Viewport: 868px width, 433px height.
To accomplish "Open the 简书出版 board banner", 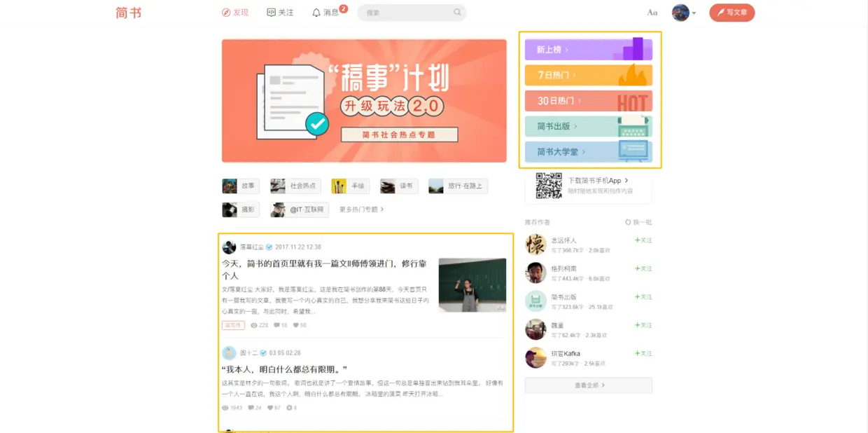I will [x=589, y=126].
